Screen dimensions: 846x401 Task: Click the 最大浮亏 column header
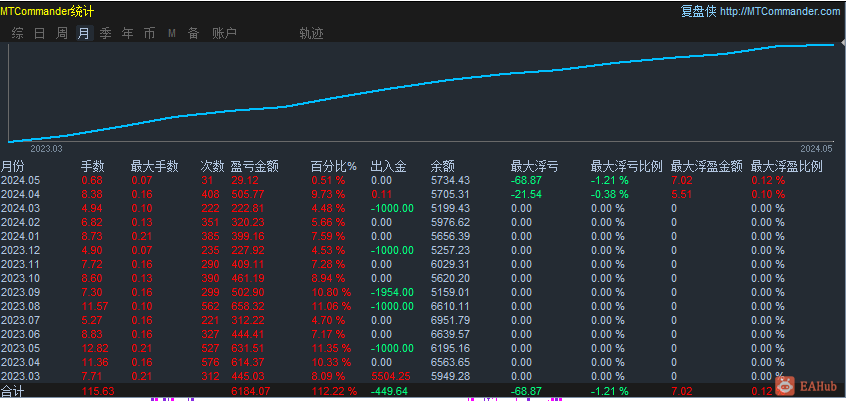534,166
